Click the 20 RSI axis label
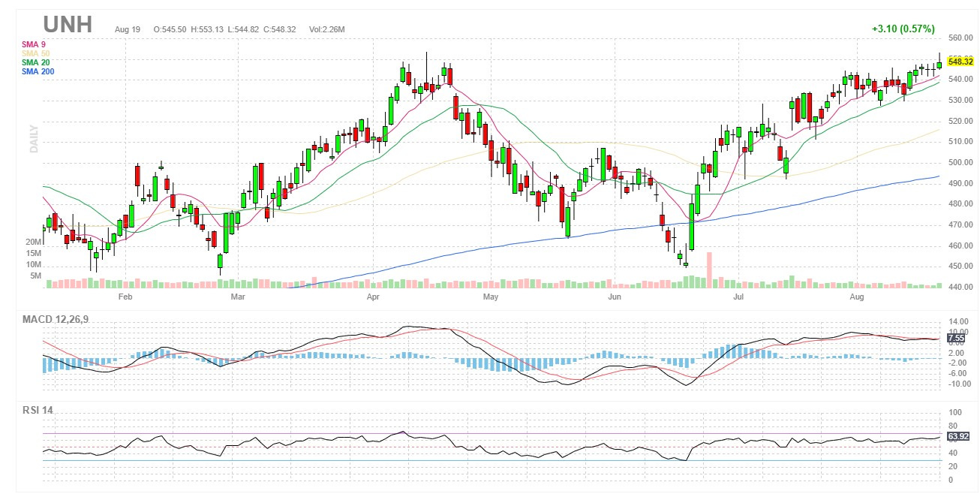Image resolution: width=980 pixels, height=494 pixels. (x=954, y=466)
